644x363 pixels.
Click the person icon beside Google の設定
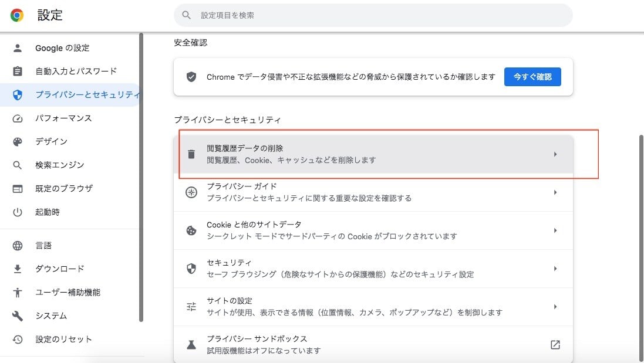[x=17, y=48]
